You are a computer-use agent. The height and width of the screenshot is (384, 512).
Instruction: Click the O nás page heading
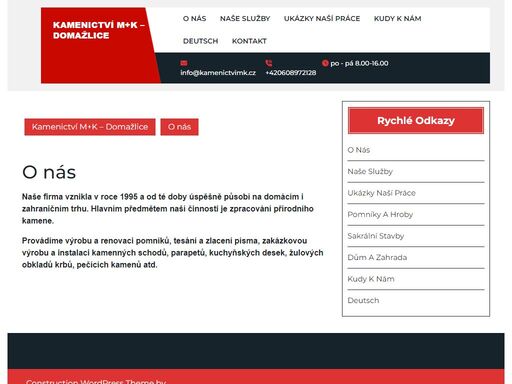(49, 172)
